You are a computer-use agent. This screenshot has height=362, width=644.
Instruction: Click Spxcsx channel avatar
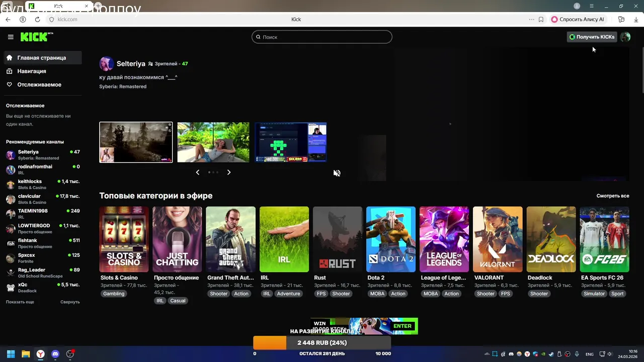tap(11, 258)
